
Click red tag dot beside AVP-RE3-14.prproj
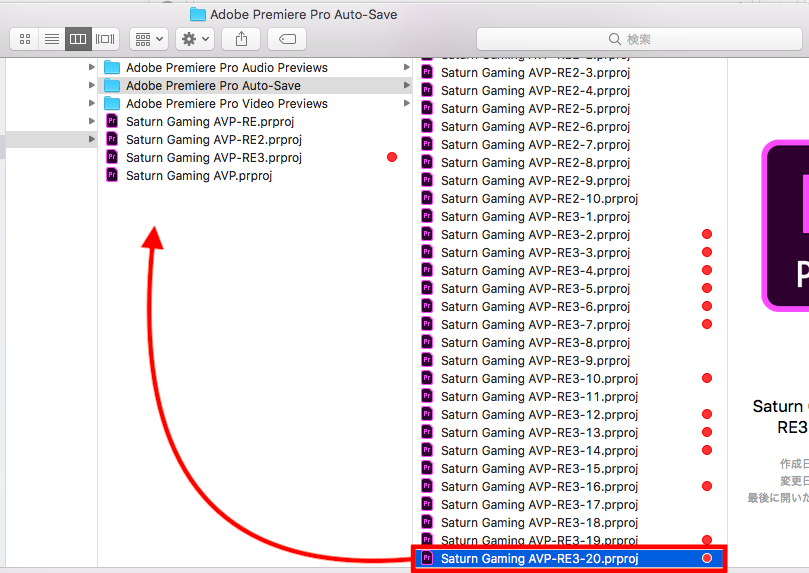pyautogui.click(x=707, y=450)
